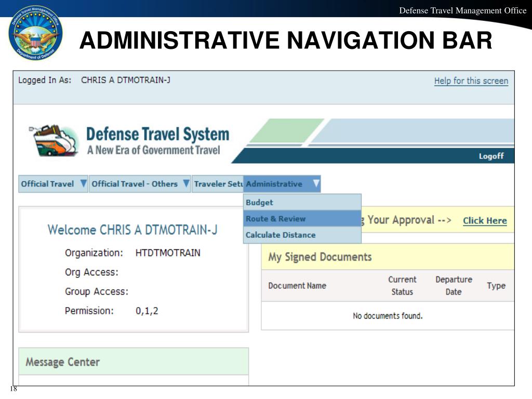Open the Official Travel - Others menu
This screenshot has width=532, height=399.
click(140, 184)
